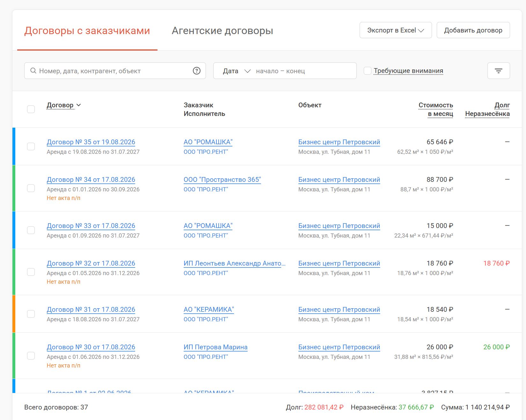Screen dimensions: 526x420
Task: Open customer ИП Леонтьев Александр
Action: [235, 263]
